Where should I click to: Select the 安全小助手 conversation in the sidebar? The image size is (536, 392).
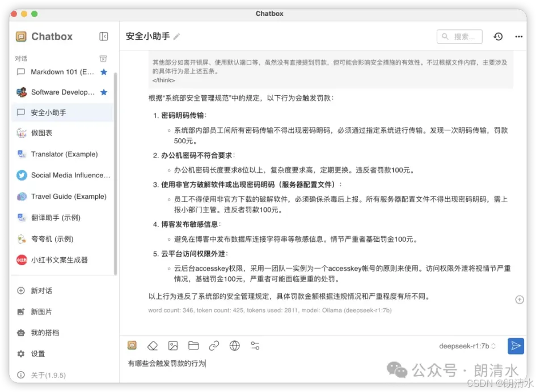click(x=62, y=112)
